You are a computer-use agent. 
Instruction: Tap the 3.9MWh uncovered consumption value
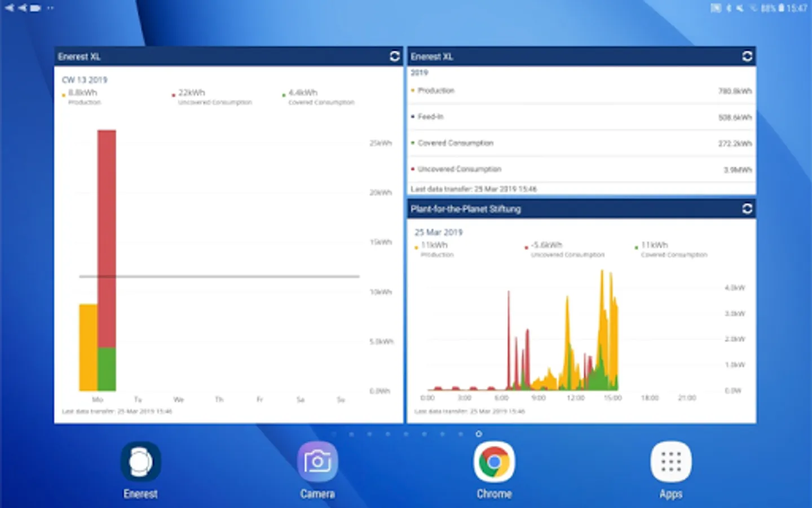(x=738, y=170)
